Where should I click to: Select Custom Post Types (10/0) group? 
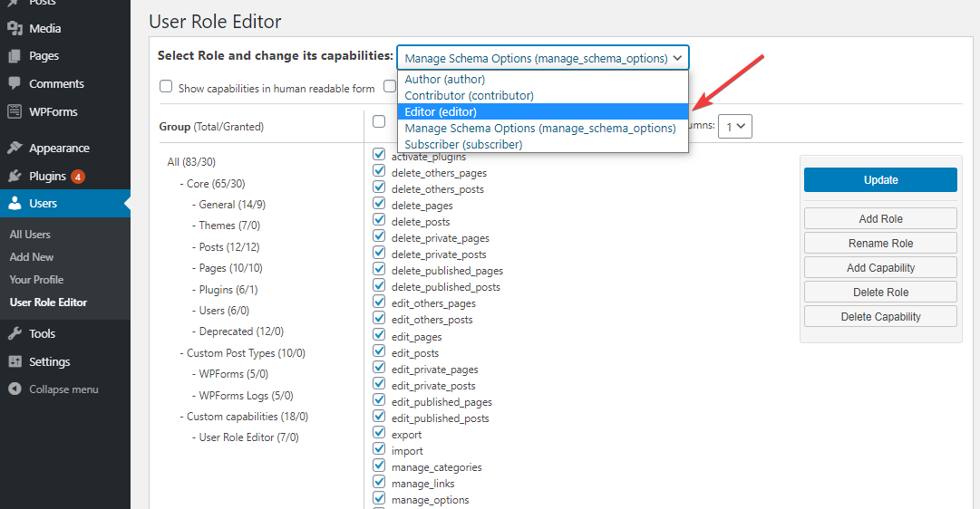coord(246,353)
